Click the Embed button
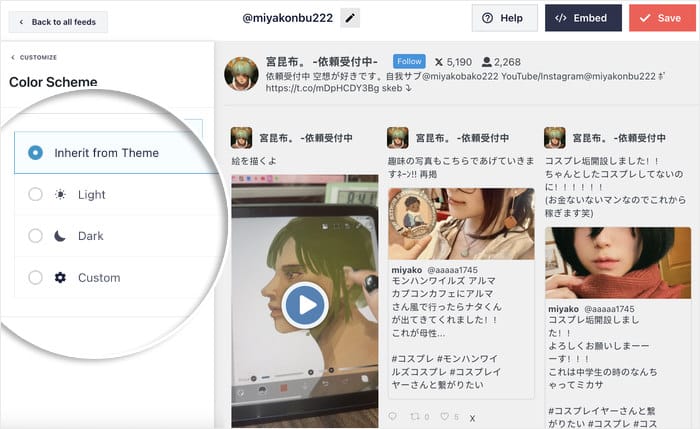 point(583,18)
